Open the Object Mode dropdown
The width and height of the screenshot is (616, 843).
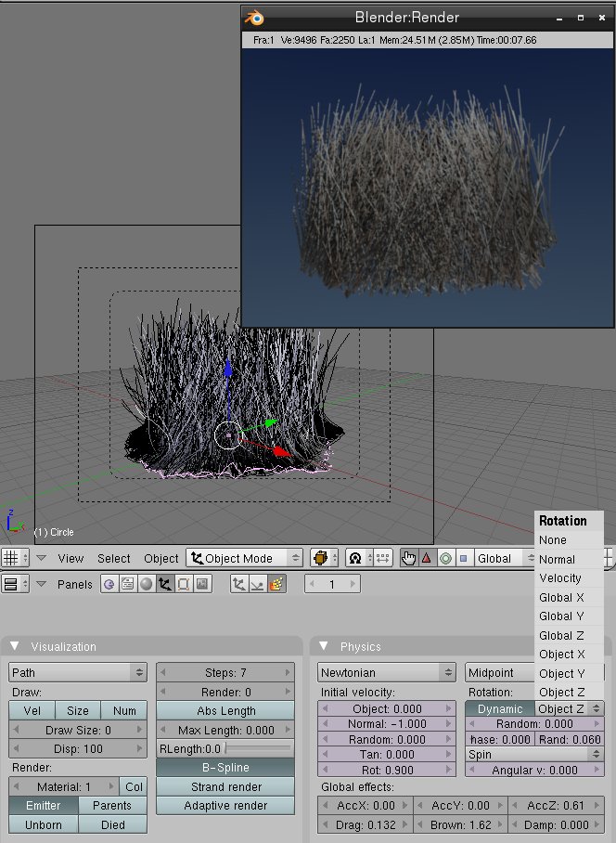click(x=245, y=558)
